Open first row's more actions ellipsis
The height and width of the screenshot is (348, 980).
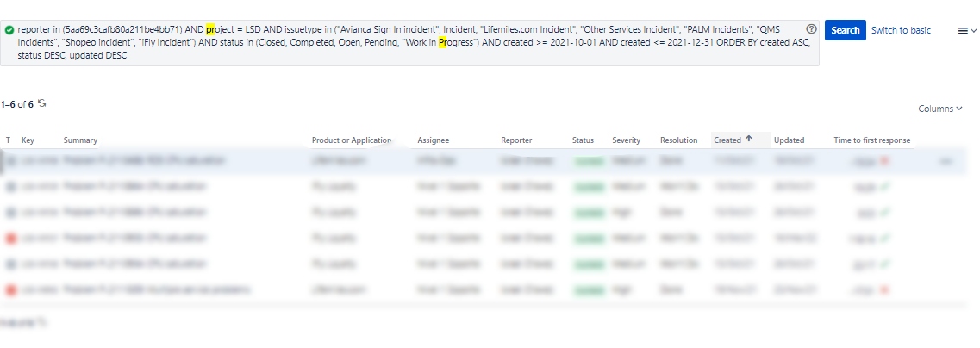(x=946, y=161)
